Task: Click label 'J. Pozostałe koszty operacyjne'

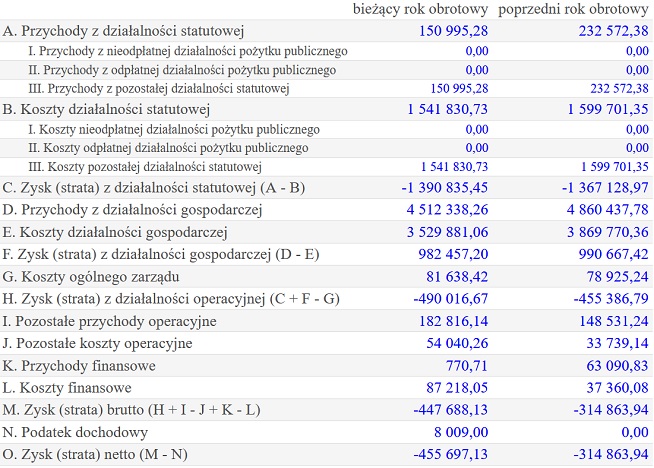Action: click(97, 344)
